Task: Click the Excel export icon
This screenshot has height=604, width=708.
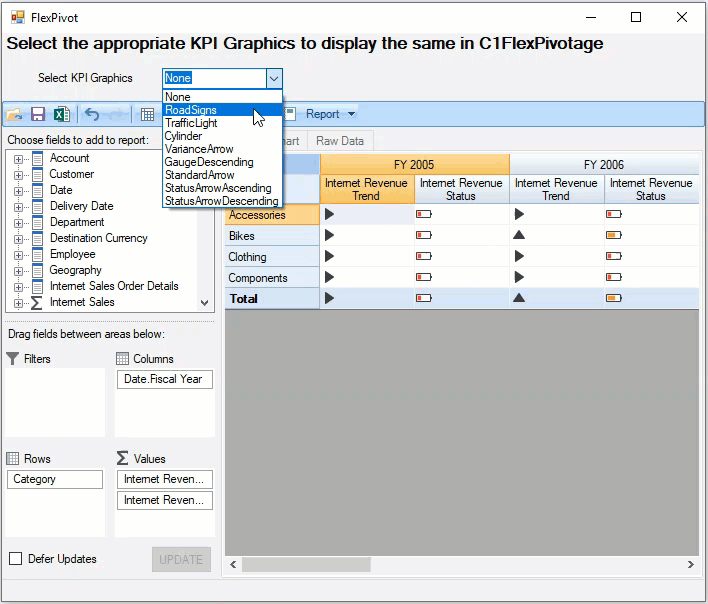Action: click(61, 114)
